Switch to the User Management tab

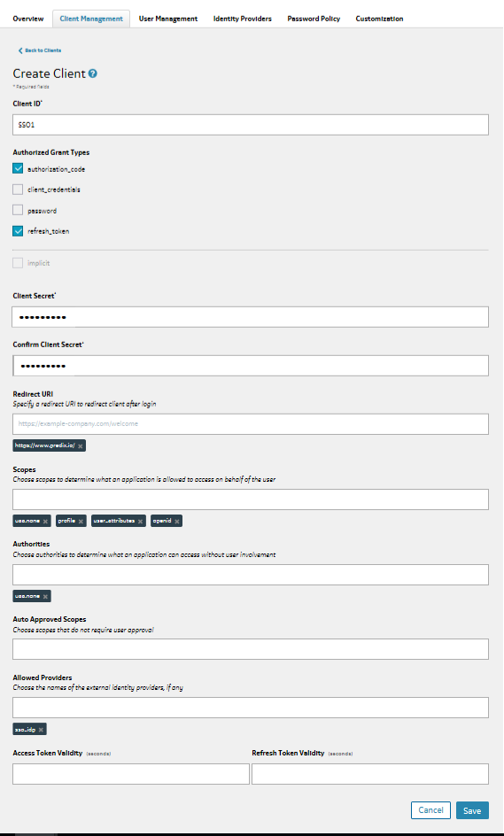pos(168,19)
